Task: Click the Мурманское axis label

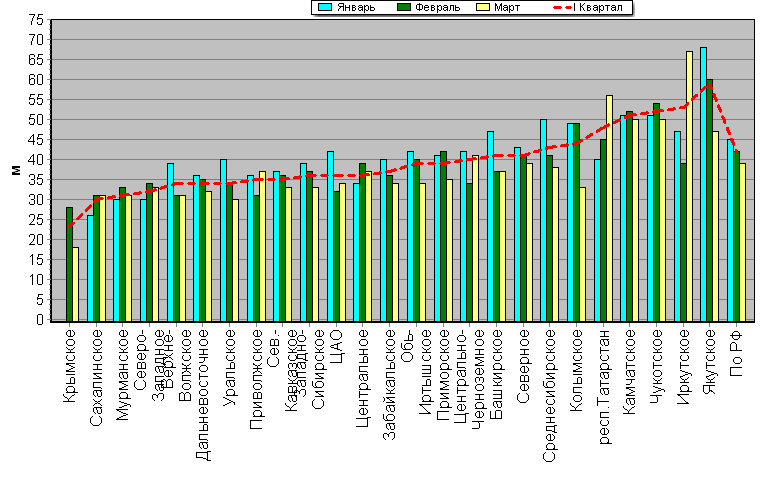Action: 122,374
